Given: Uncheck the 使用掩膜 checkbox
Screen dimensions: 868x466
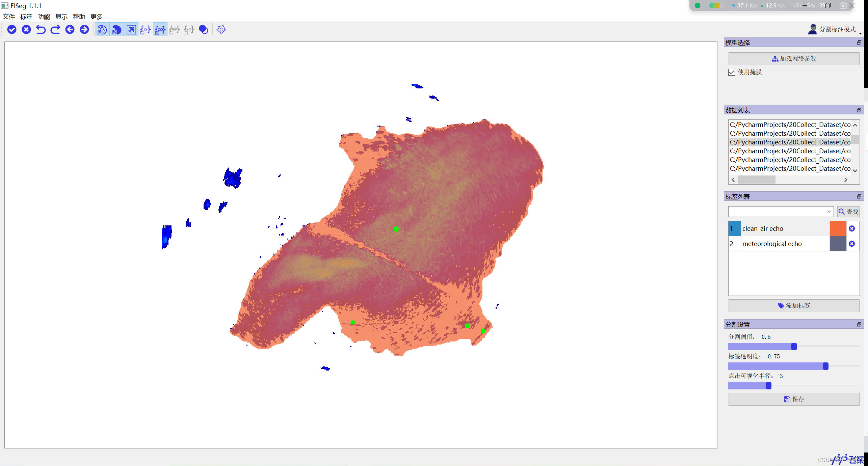Looking at the screenshot, I should click(732, 72).
